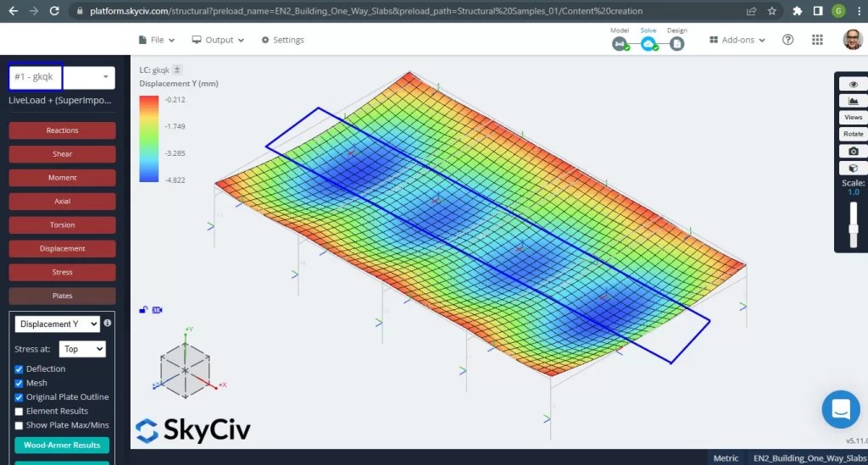Click the 3D camera icon next to padlock
This screenshot has width=868, height=465.
tap(157, 310)
